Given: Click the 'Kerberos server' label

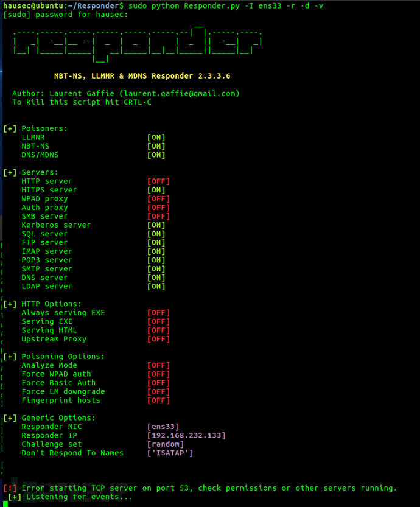Looking at the screenshot, I should pyautogui.click(x=56, y=225).
